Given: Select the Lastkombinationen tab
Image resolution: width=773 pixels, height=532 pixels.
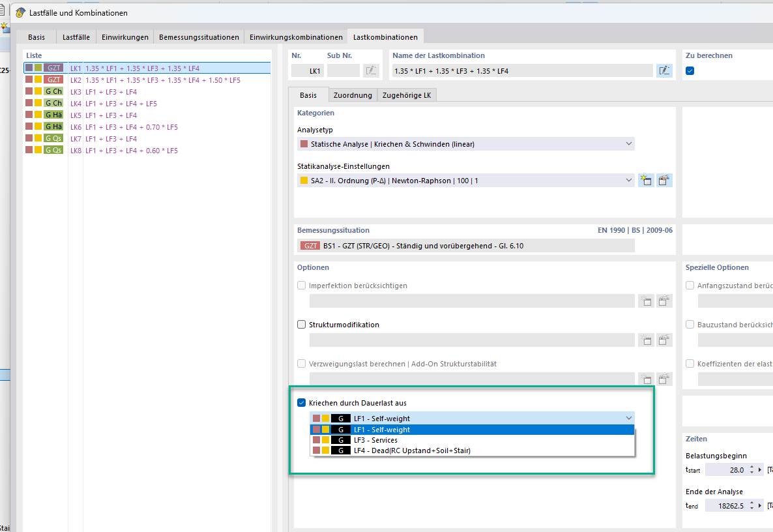Looking at the screenshot, I should point(385,37).
